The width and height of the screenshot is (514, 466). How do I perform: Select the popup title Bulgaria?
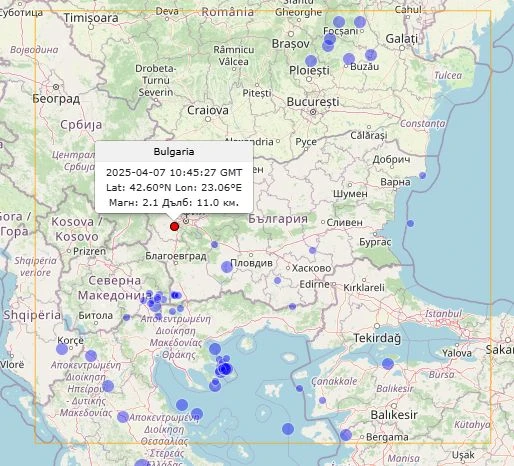pyautogui.click(x=174, y=152)
